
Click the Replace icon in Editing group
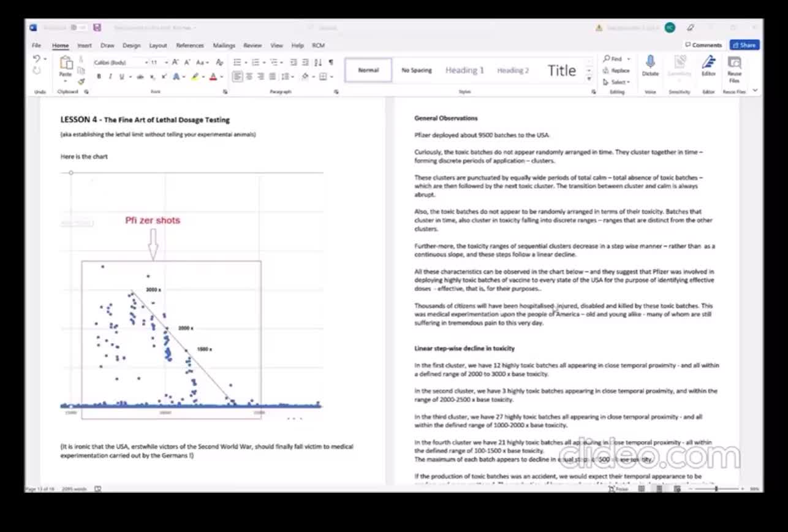tap(615, 70)
